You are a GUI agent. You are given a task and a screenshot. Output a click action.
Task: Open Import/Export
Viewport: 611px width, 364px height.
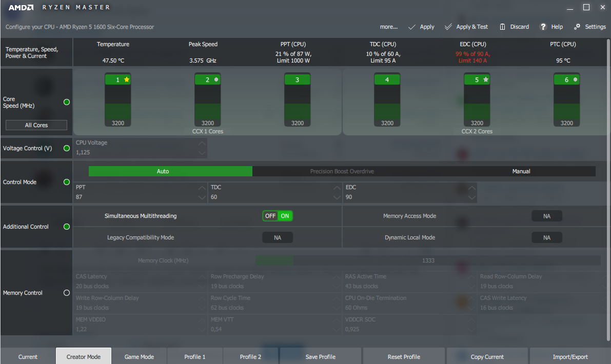(570, 357)
